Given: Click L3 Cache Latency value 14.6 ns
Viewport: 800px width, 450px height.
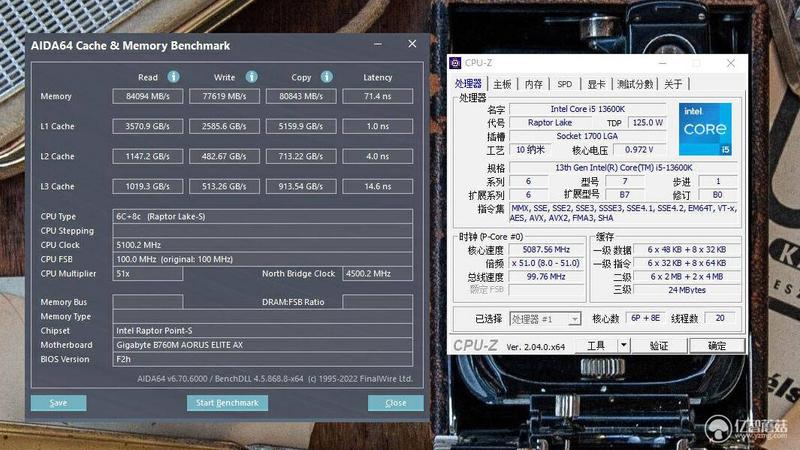Looking at the screenshot, I should tap(378, 186).
